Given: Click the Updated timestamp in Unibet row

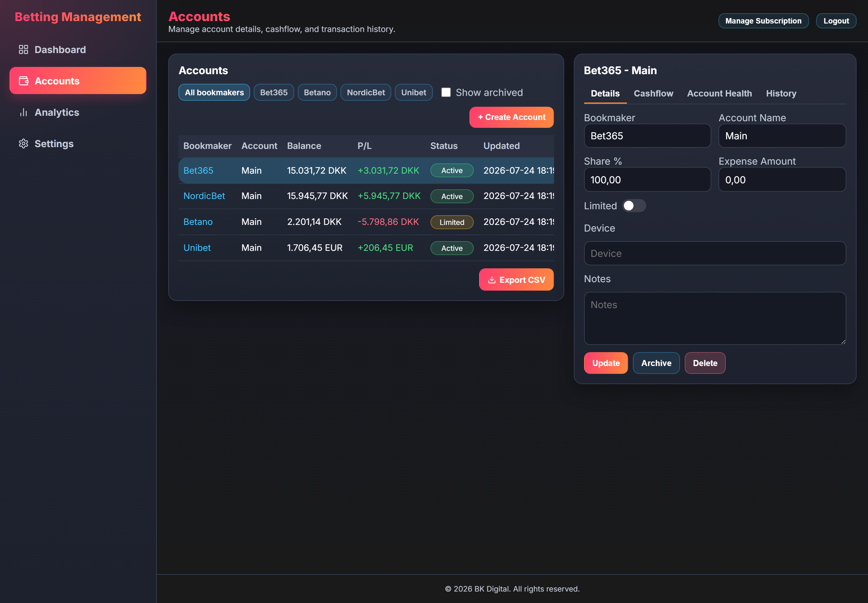Looking at the screenshot, I should [x=518, y=248].
